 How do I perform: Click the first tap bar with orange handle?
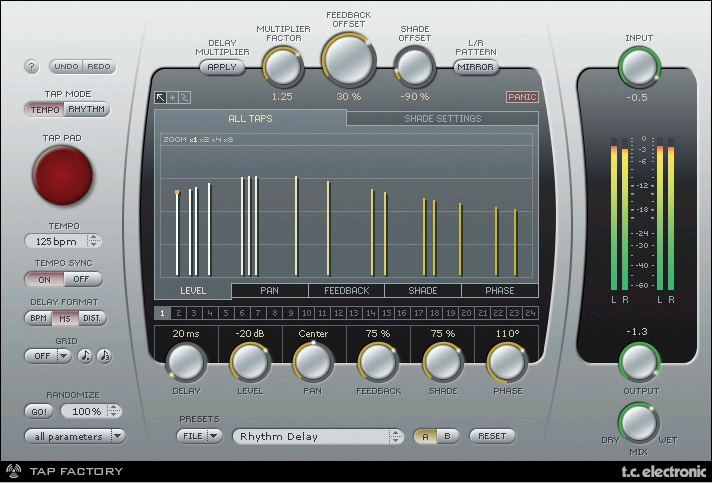tap(177, 233)
